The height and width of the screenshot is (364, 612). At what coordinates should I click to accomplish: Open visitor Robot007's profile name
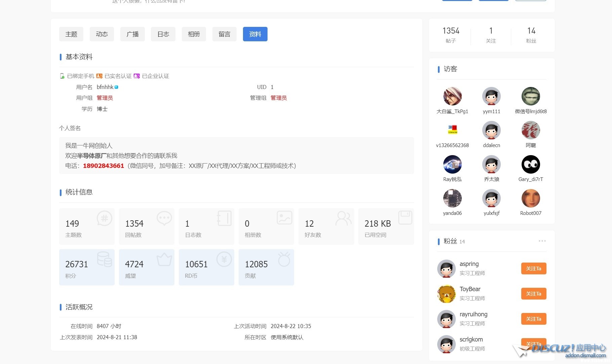(x=530, y=213)
